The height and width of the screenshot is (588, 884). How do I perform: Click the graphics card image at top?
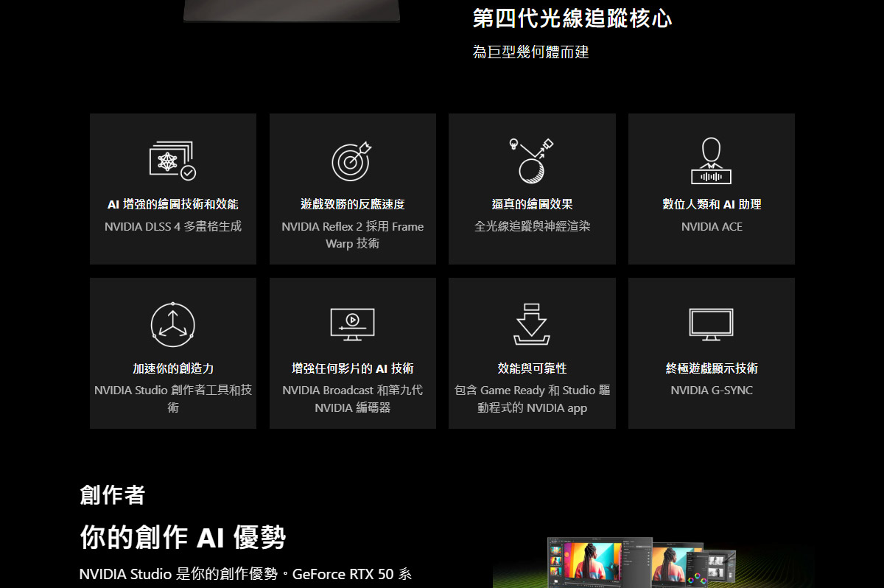(292, 11)
